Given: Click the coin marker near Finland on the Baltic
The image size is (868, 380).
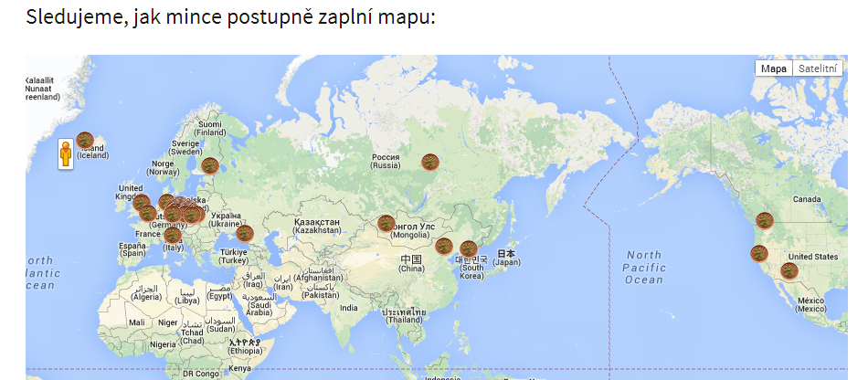Looking at the screenshot, I should [210, 165].
